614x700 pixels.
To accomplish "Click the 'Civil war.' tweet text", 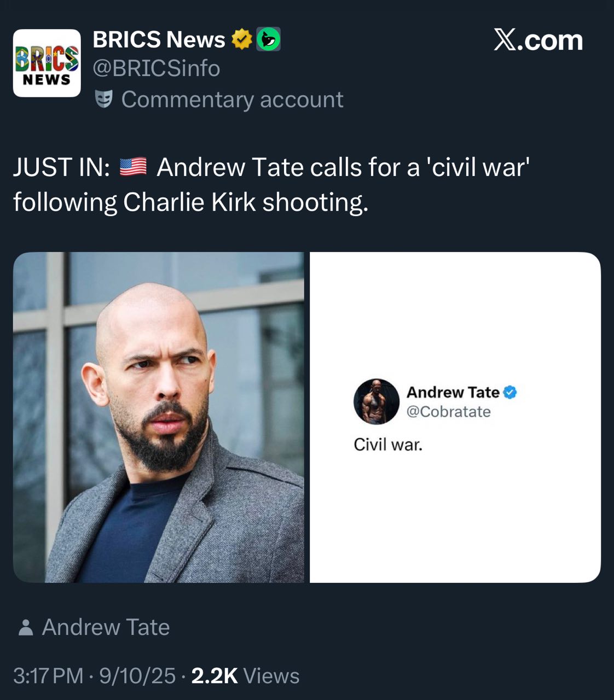I will click(388, 444).
